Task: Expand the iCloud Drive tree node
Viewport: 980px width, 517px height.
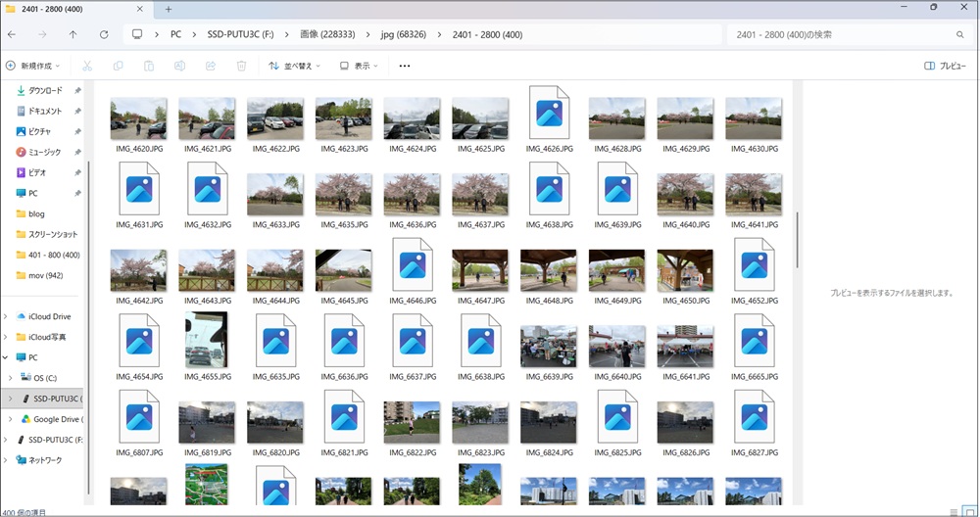Action: pyautogui.click(x=6, y=316)
